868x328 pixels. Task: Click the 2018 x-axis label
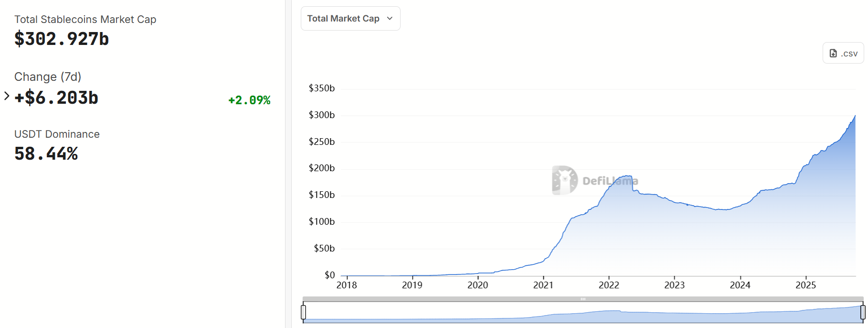point(347,285)
